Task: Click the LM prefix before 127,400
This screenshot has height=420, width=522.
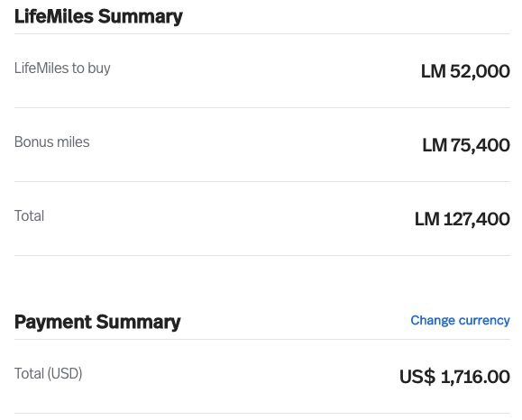Action: [x=427, y=219]
